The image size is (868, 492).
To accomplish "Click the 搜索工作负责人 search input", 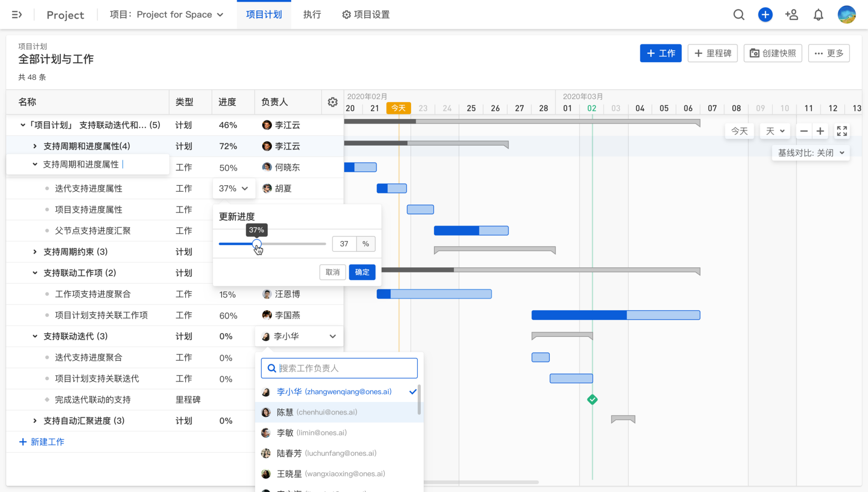I will coord(339,368).
